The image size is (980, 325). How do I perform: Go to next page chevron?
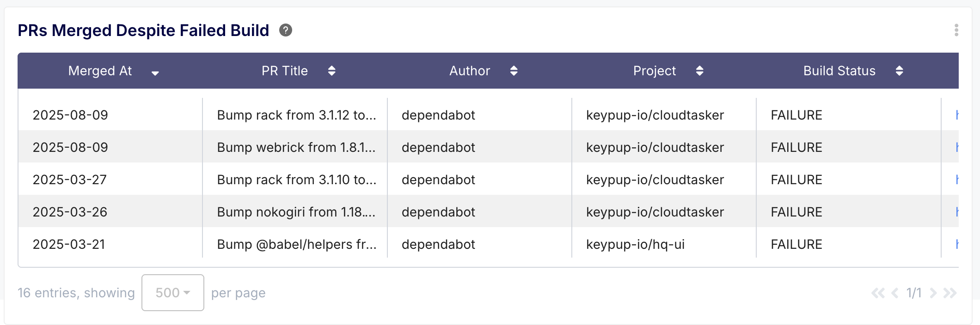[933, 293]
